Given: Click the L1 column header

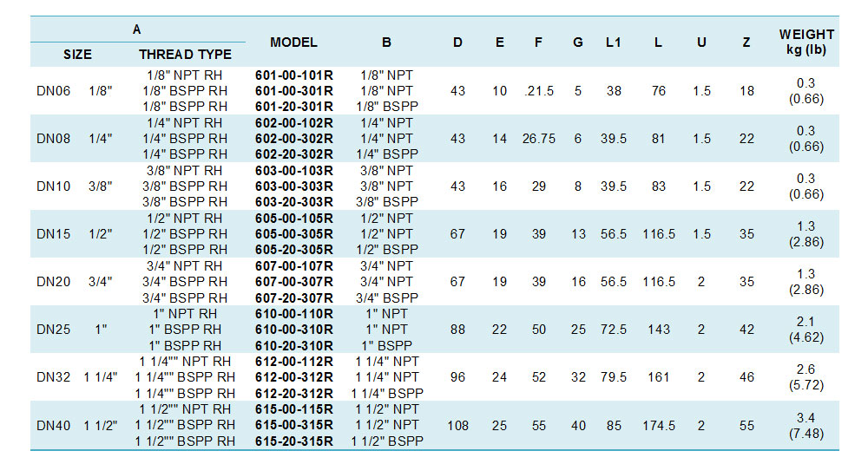Looking at the screenshot, I should 614,42.
